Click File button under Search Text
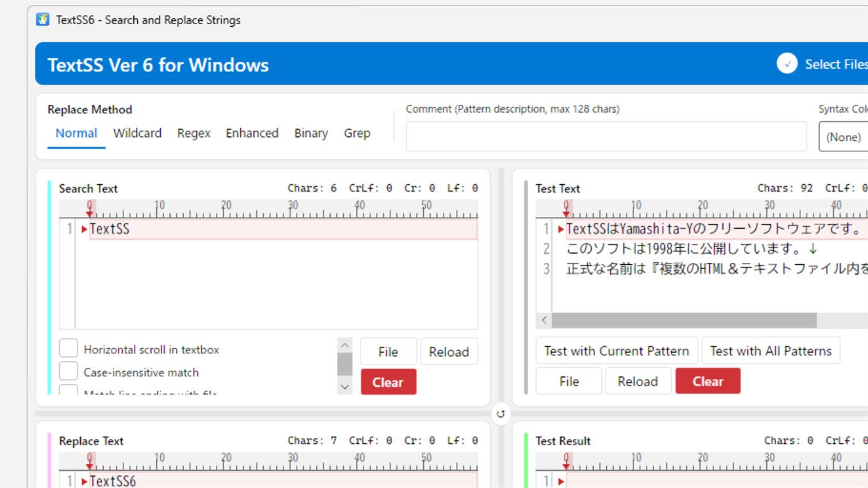The width and height of the screenshot is (868, 488). (x=388, y=352)
